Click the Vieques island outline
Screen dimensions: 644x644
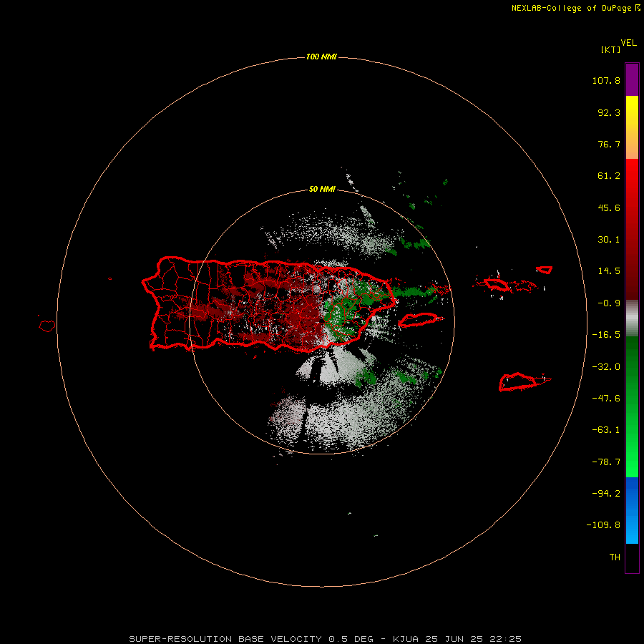point(419,320)
